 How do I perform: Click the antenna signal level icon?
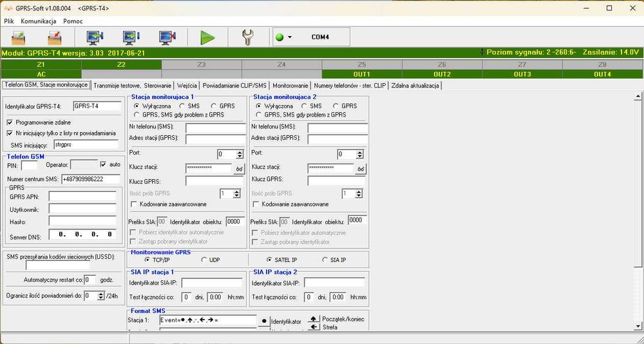tap(482, 53)
